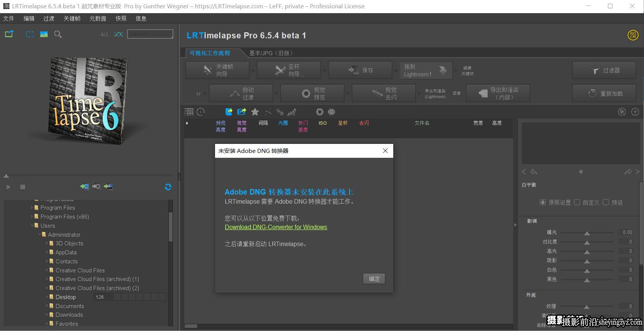Screen dimensions: 644x331
Task: Click the ALL curves toggle
Action: click(x=105, y=34)
